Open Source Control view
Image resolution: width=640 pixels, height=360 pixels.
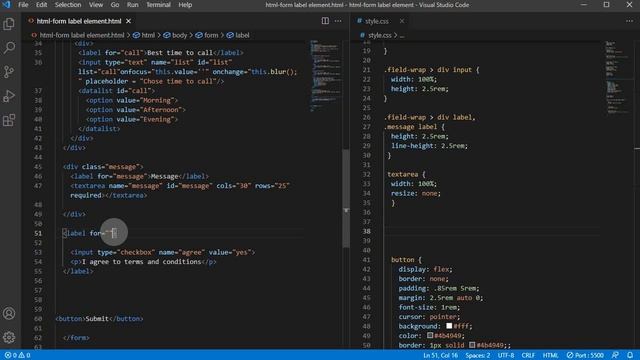point(9,72)
